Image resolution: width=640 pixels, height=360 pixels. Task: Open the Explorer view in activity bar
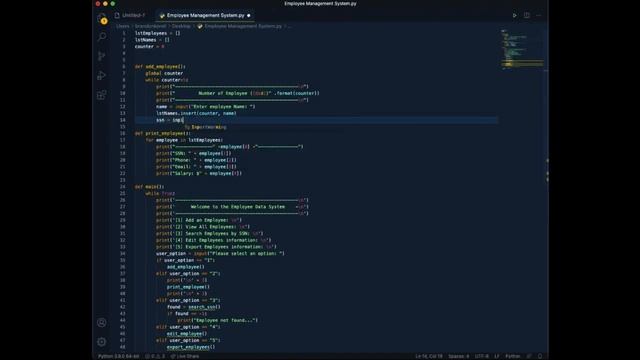coord(102,18)
